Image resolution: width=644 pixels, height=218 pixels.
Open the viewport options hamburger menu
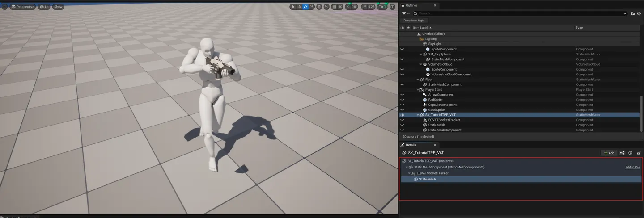(5, 7)
